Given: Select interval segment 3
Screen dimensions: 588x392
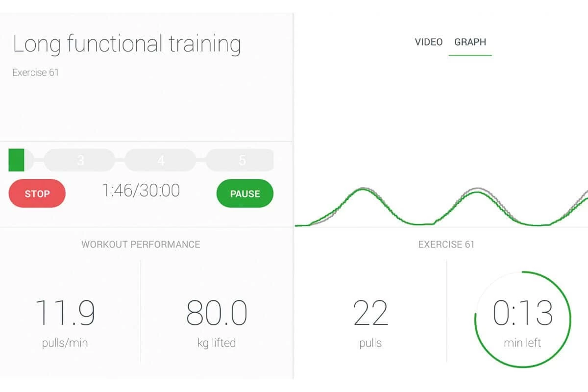Looking at the screenshot, I should (x=80, y=160).
